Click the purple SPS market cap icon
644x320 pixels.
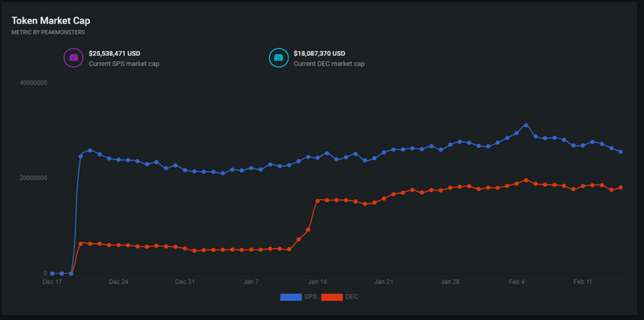74,58
